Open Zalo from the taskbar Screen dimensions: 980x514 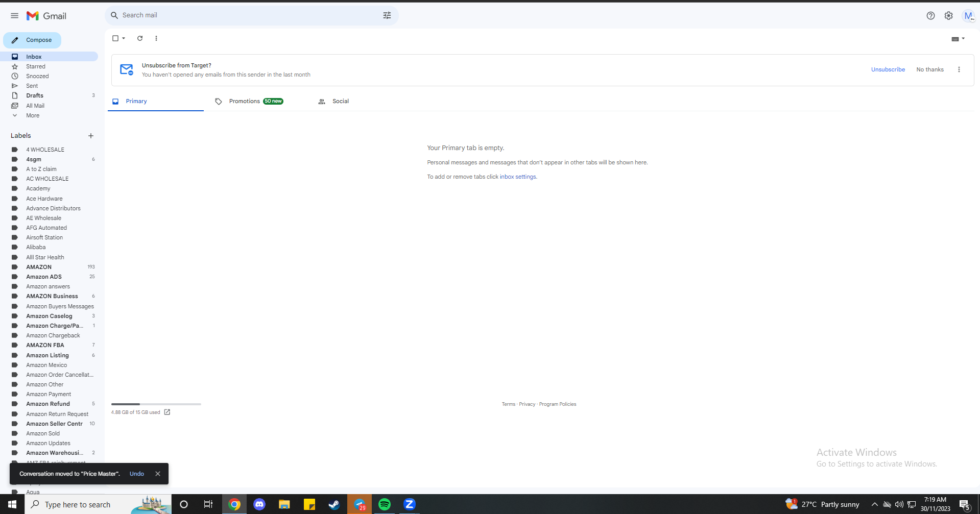(410, 504)
